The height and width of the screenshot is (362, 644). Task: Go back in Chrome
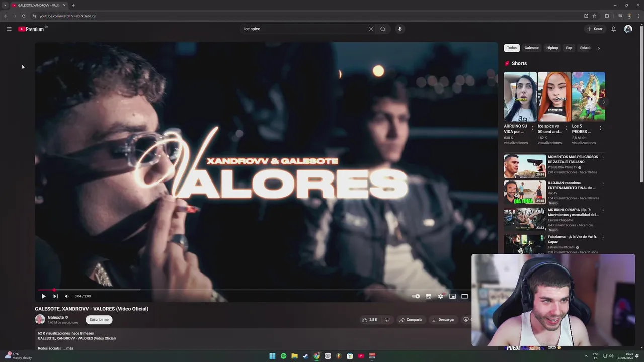[6, 16]
